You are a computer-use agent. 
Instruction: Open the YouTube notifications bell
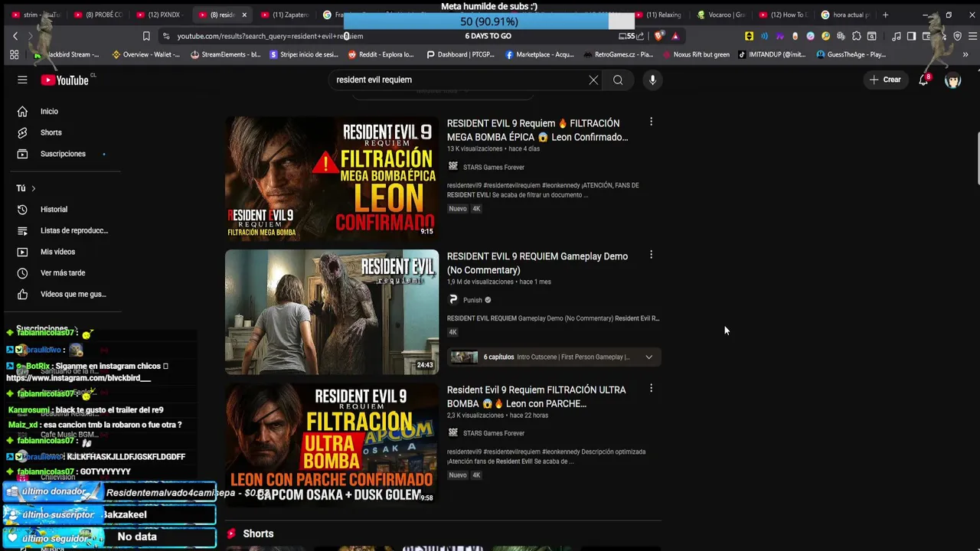pos(924,80)
